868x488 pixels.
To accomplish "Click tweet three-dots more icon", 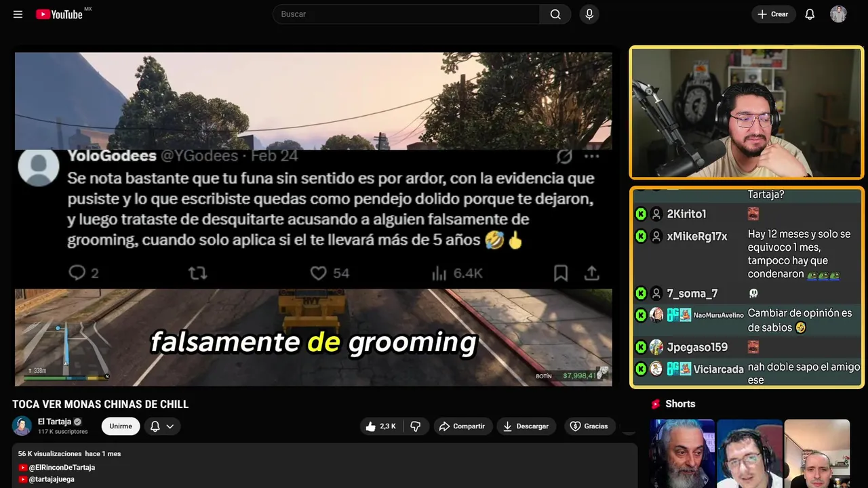I will (591, 157).
